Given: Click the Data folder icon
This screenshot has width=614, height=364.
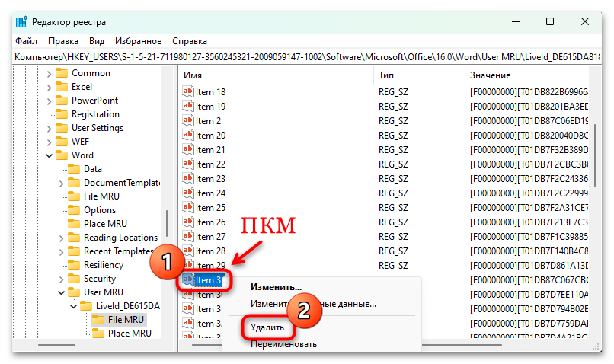Looking at the screenshot, I should [x=74, y=169].
